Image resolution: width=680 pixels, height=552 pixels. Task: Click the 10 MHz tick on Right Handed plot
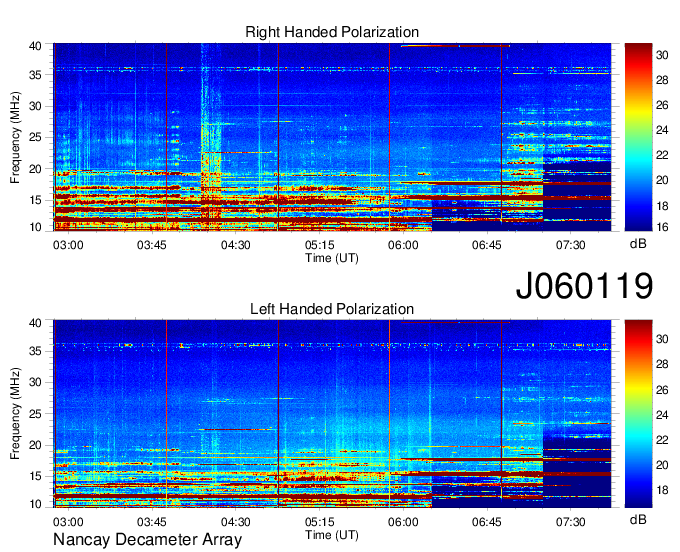[35, 227]
